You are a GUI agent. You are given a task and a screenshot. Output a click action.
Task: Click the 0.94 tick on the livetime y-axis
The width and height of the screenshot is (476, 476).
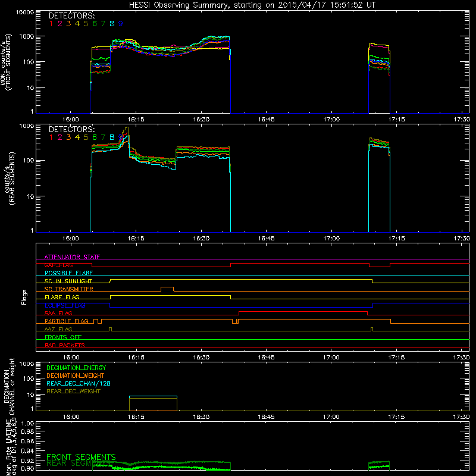pos(27,451)
